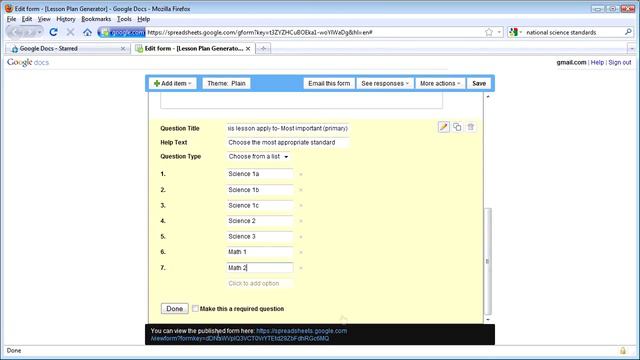The height and width of the screenshot is (360, 640).
Task: Click the Done button
Action: pyautogui.click(x=175, y=309)
